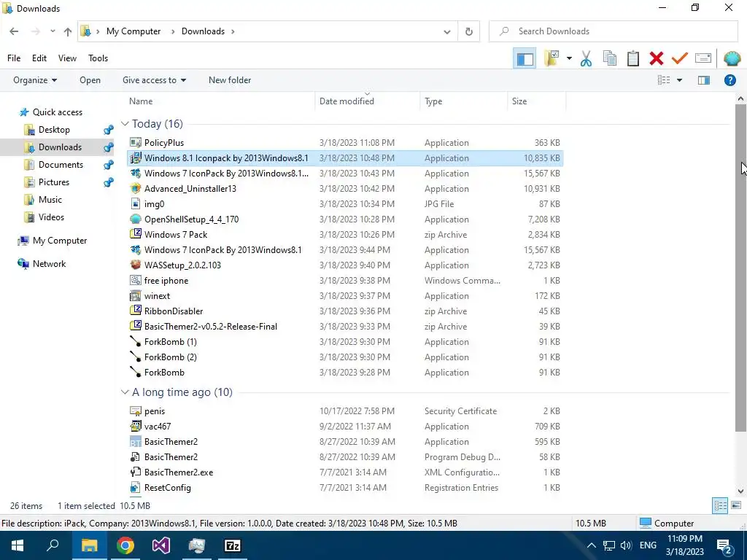
Task: Select the PolicyPlus file icon
Action: tap(135, 142)
